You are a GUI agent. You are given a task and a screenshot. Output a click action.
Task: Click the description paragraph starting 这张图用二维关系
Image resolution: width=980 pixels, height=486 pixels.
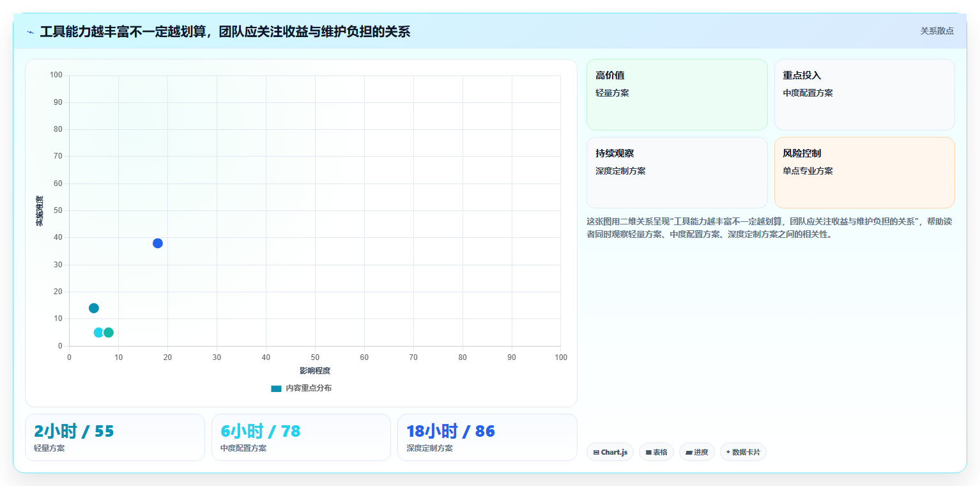pos(770,228)
